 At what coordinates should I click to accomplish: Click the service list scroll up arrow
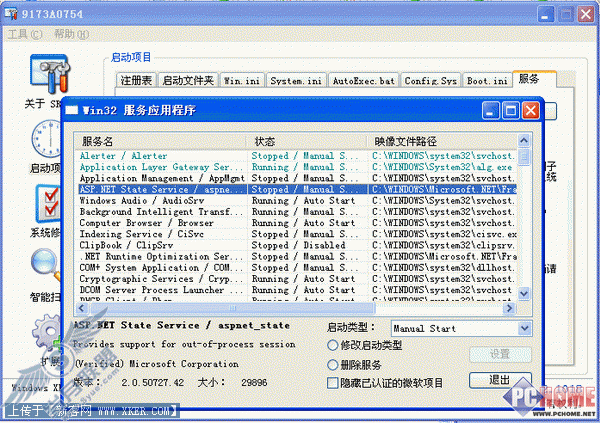pos(524,140)
